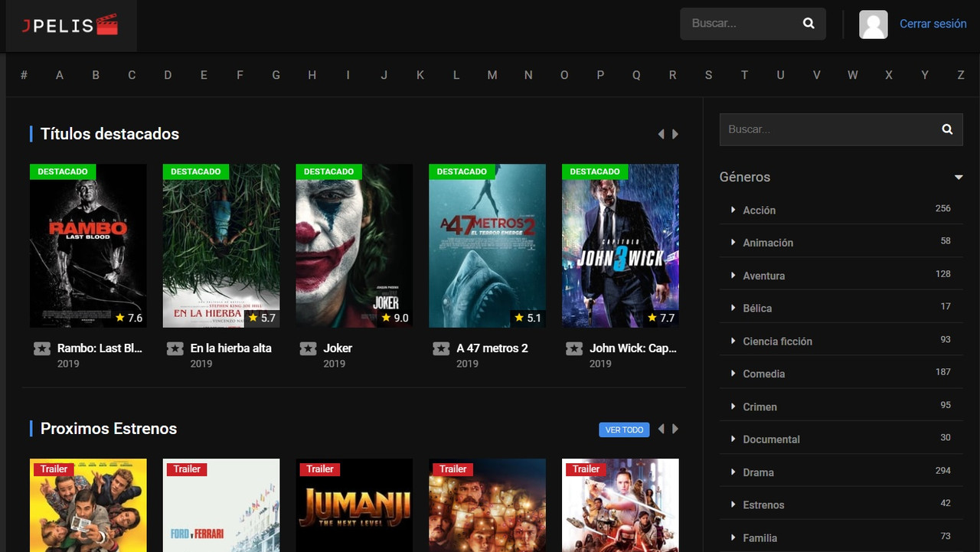Filter titles by letter S
The image size is (980, 552).
(x=708, y=75)
